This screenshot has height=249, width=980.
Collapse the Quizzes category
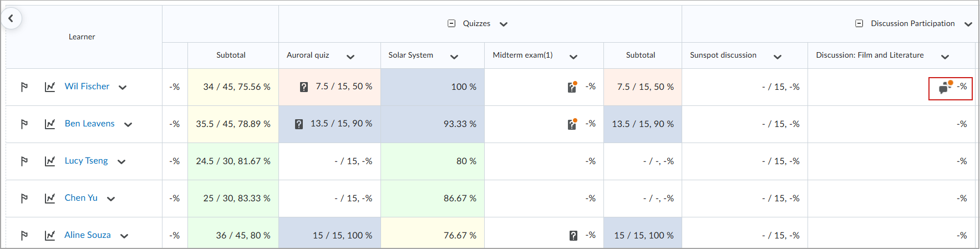[451, 24]
